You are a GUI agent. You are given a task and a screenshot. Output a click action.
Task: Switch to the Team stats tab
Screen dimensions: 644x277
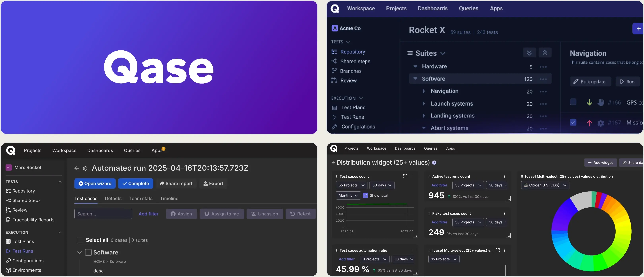pos(141,199)
